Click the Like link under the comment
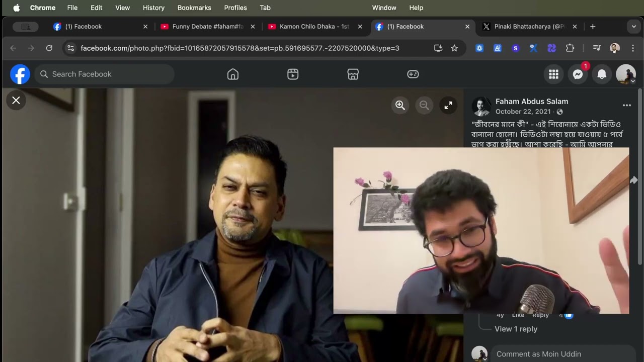644x362 pixels. (518, 315)
